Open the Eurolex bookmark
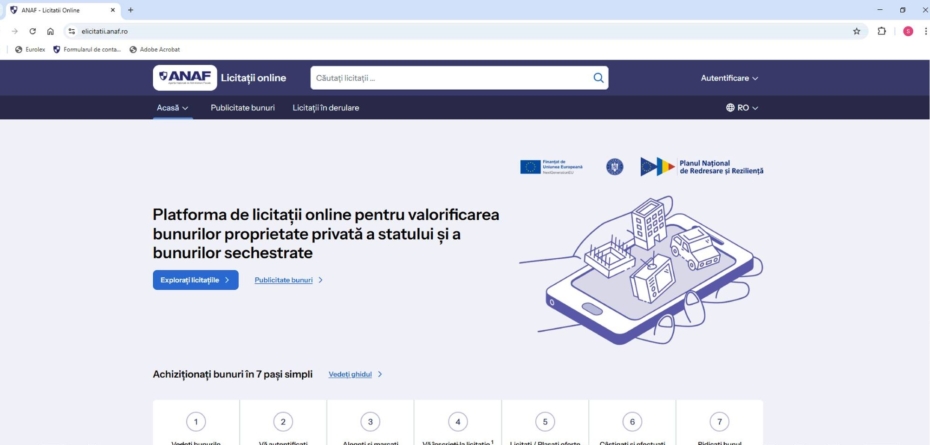Screen dimensions: 930x445 coord(30,50)
